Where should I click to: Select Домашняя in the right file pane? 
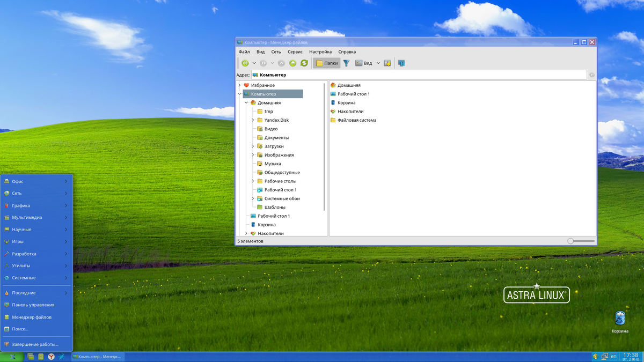pyautogui.click(x=345, y=85)
